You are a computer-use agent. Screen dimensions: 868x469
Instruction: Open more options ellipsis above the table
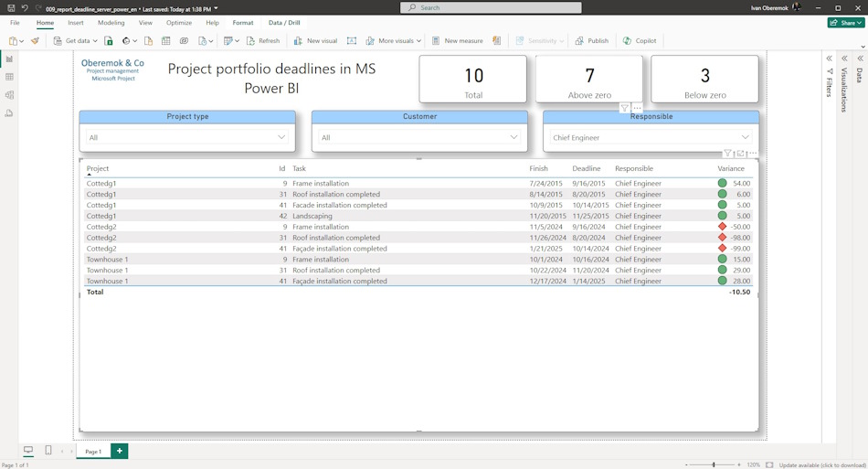click(x=753, y=154)
